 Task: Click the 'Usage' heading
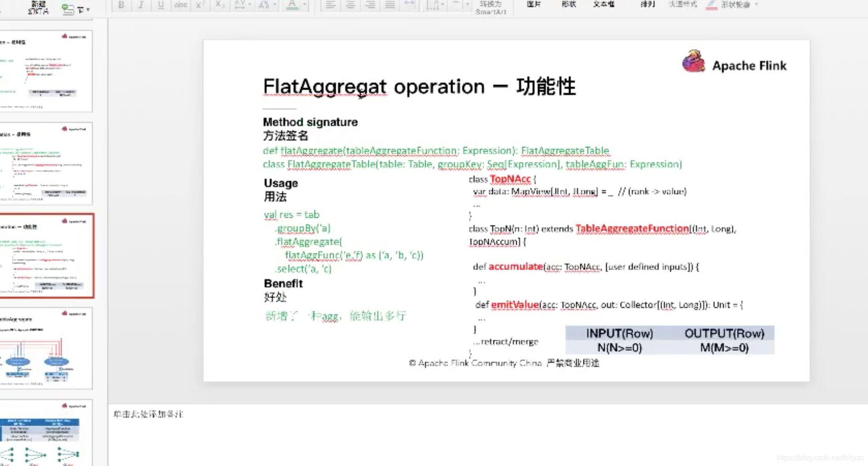click(x=281, y=183)
